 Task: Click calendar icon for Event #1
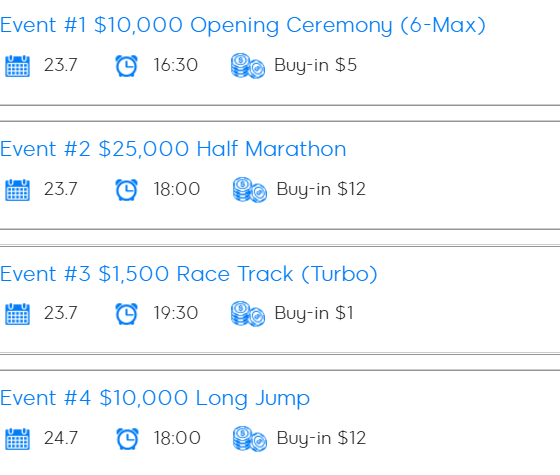[18, 66]
